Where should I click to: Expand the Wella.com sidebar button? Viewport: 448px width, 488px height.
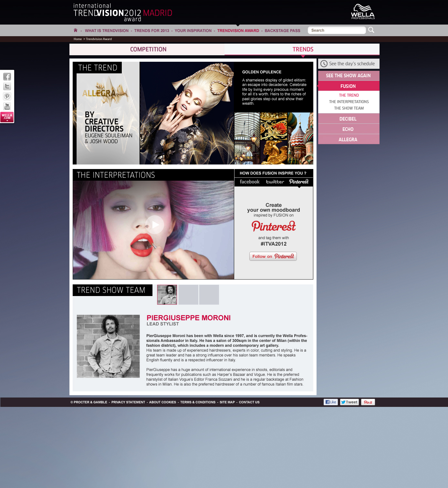7,117
